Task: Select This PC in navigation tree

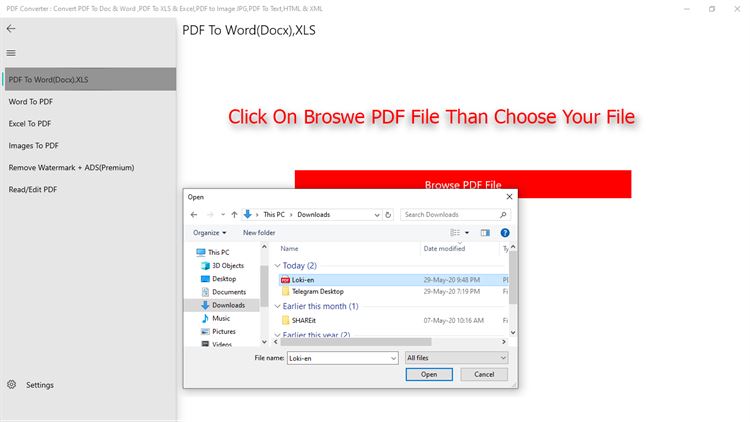Action: (x=213, y=252)
